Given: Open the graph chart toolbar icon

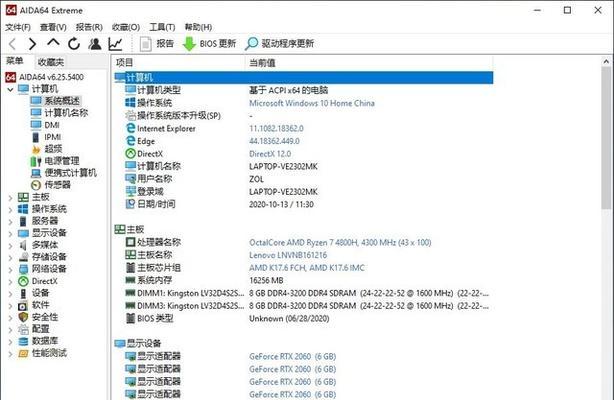Looking at the screenshot, I should click(x=116, y=44).
